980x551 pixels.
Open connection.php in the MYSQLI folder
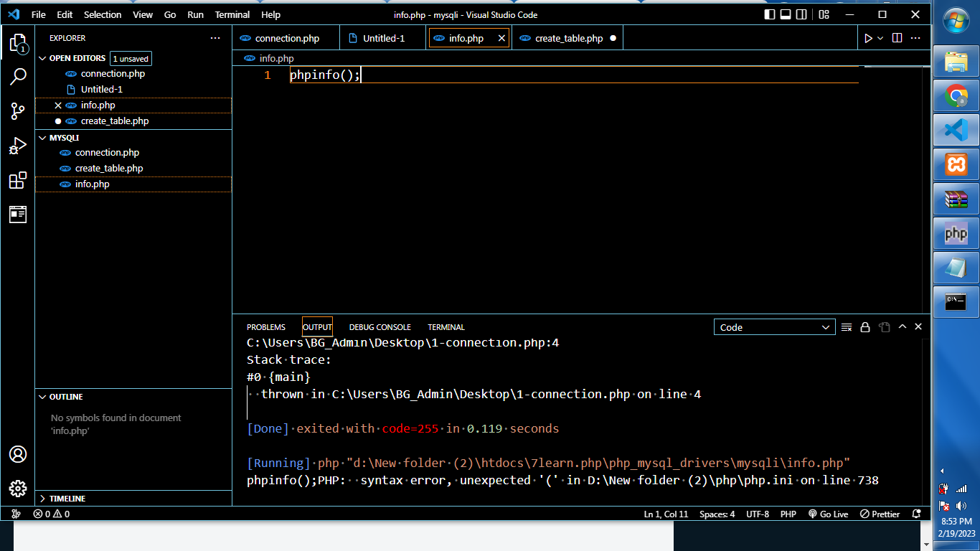(133, 152)
